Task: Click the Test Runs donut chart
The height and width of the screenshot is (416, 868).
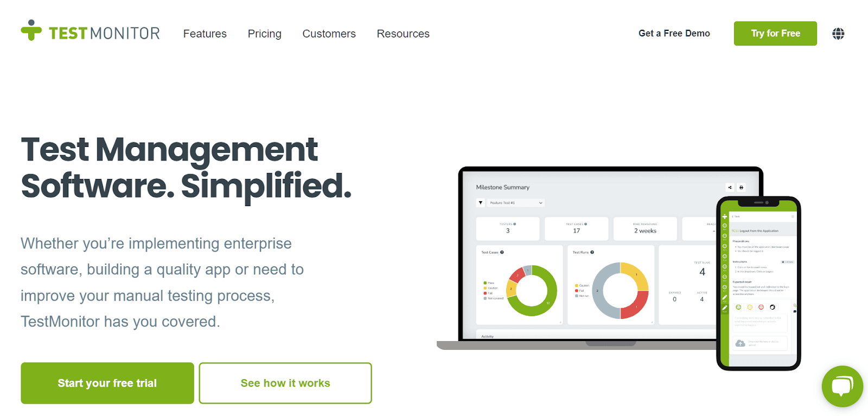Action: (620, 291)
